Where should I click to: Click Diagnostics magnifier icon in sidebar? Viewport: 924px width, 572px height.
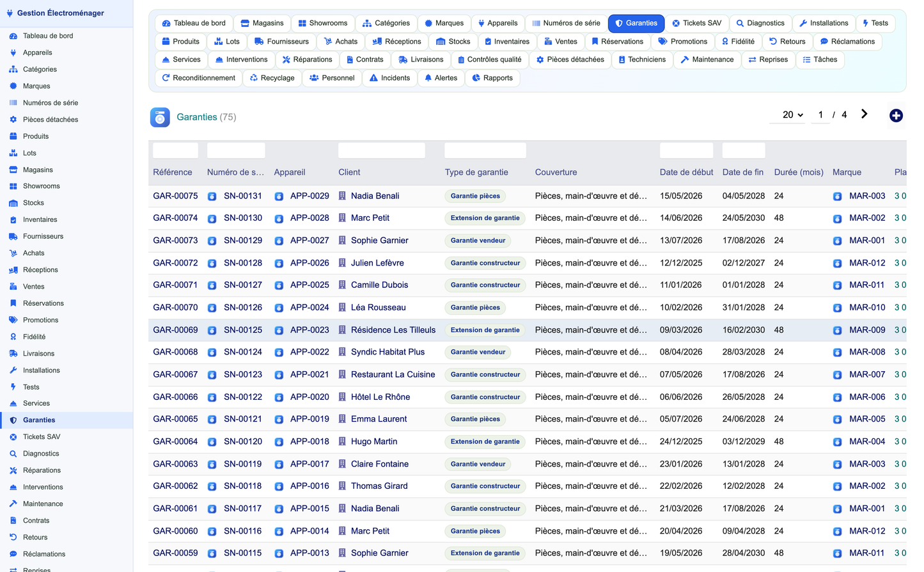[13, 454]
